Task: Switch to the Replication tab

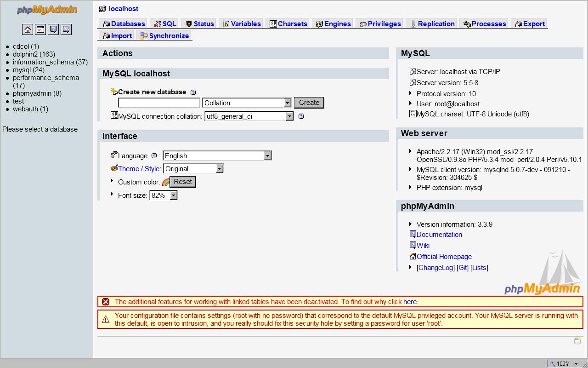Action: point(432,24)
